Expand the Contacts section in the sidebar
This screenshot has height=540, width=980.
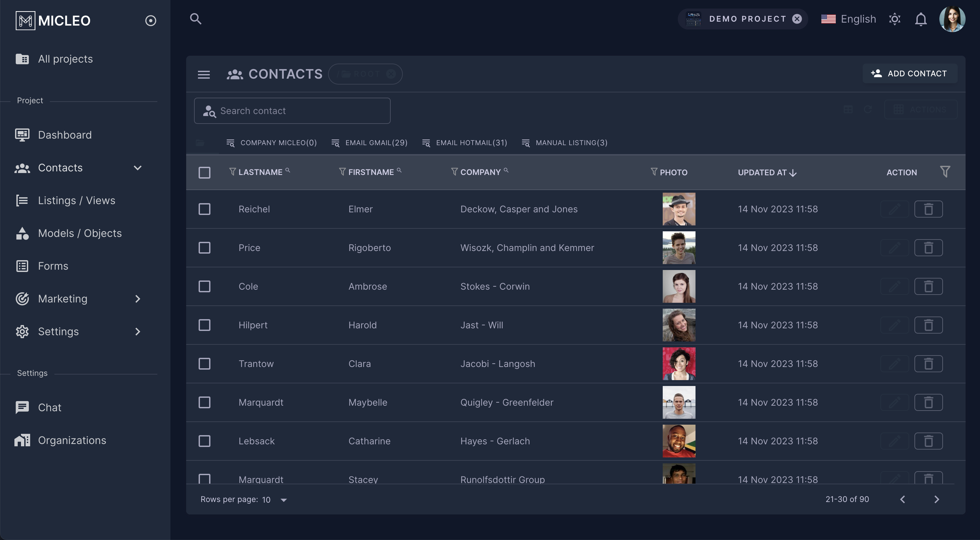(137, 168)
